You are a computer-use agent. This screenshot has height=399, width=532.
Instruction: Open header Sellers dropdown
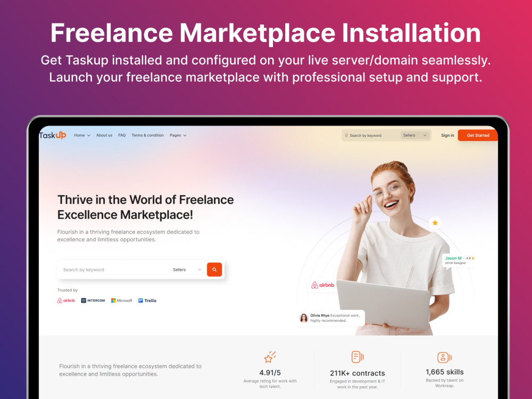click(414, 135)
